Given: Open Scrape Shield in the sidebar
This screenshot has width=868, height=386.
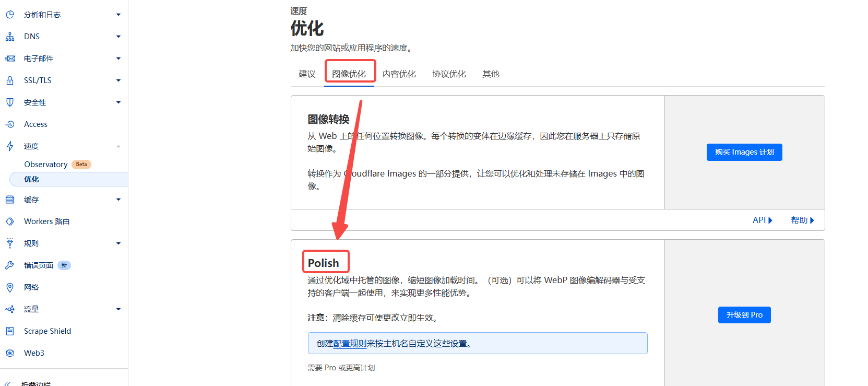Looking at the screenshot, I should click(47, 331).
